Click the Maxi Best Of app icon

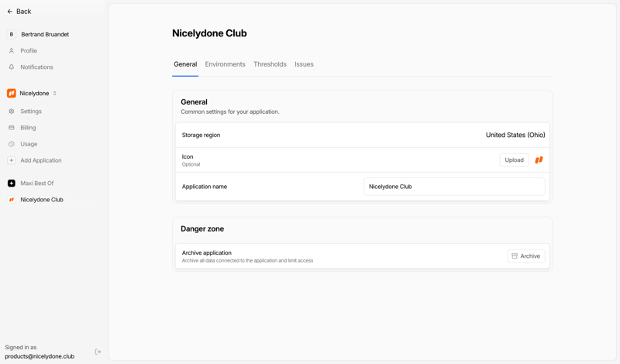click(x=12, y=184)
